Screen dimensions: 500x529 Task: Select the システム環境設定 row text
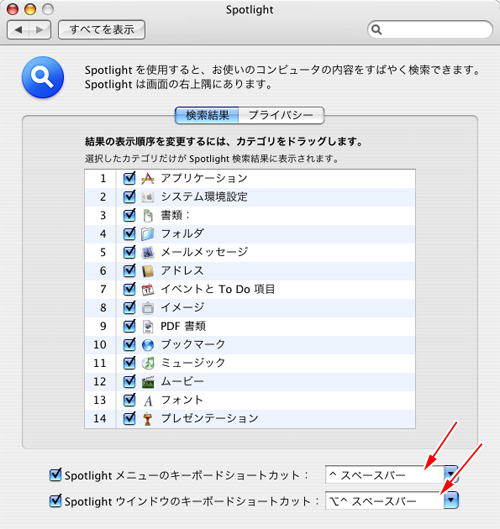point(204,197)
